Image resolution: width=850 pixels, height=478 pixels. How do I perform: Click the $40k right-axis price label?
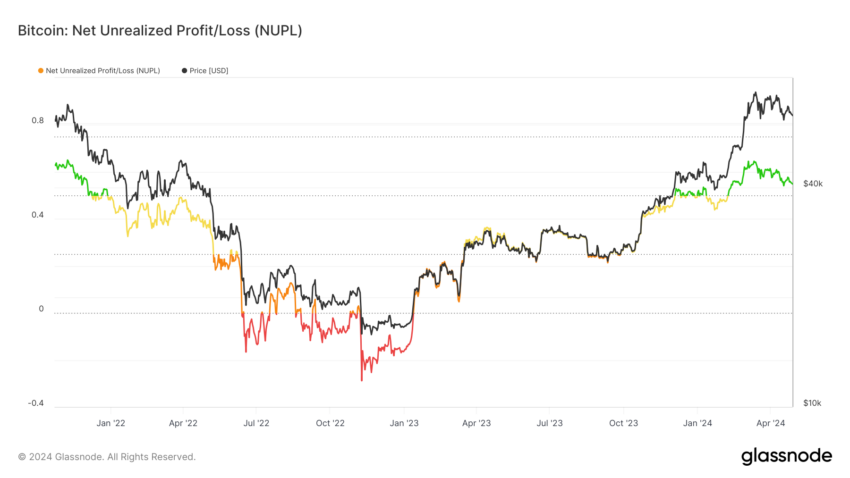(813, 184)
